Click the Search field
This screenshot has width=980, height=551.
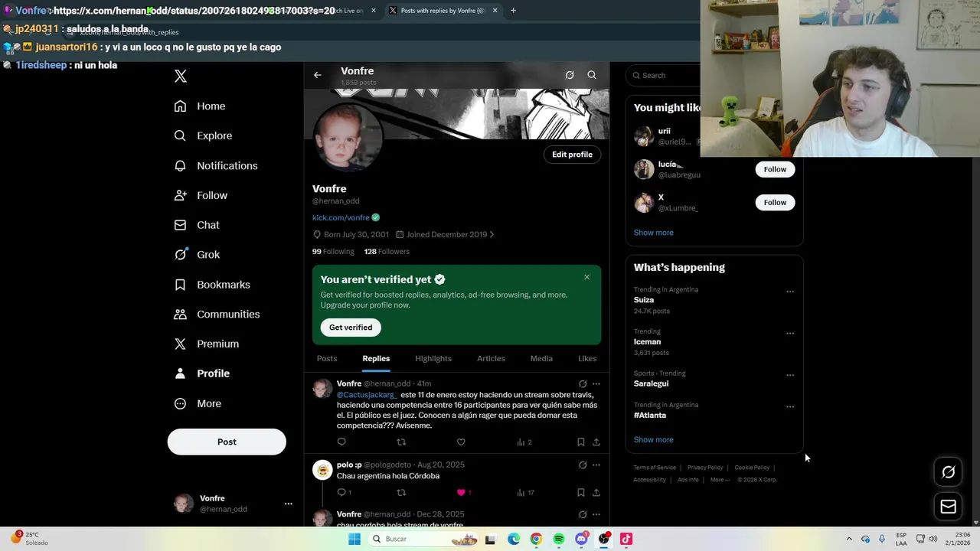pyautogui.click(x=664, y=75)
